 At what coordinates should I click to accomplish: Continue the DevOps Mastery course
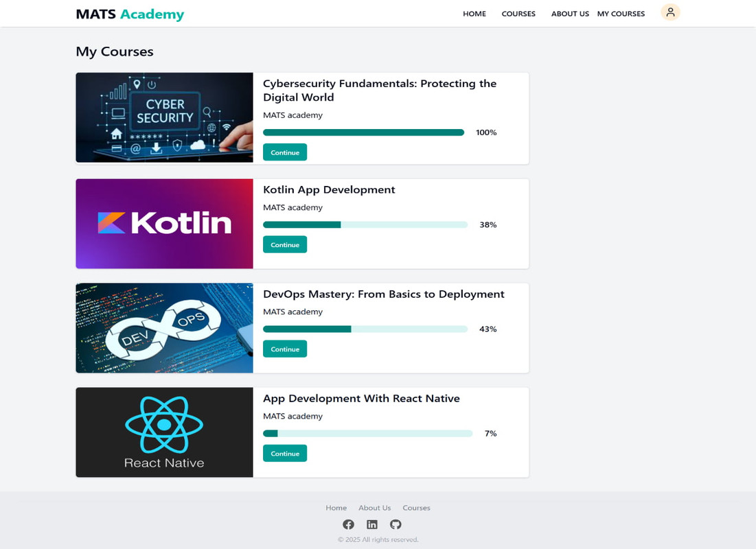[285, 349]
